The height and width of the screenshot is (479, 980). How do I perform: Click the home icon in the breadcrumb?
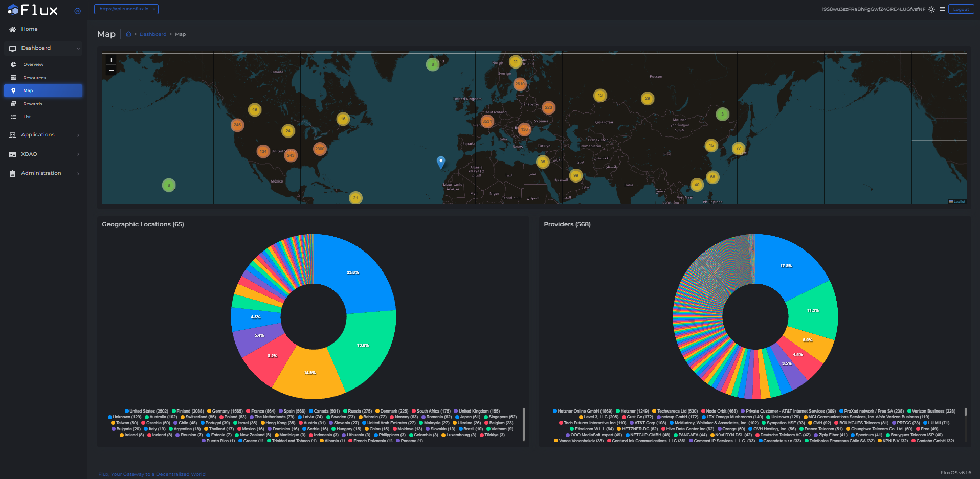[x=128, y=34]
